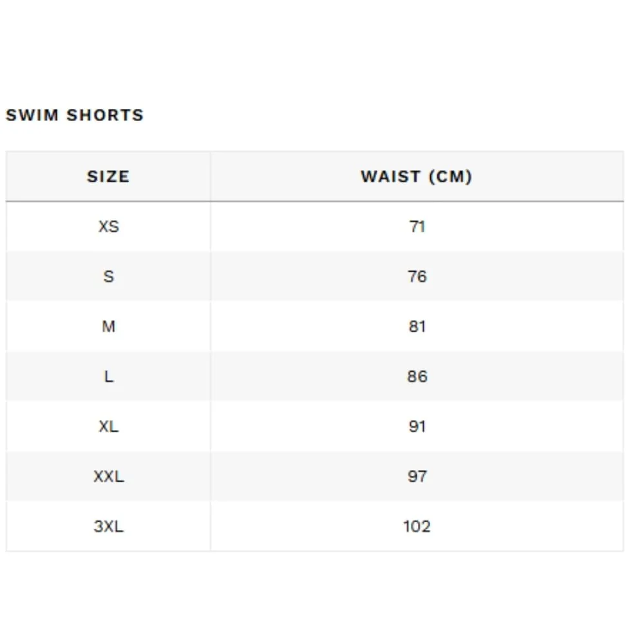The width and height of the screenshot is (644, 644).
Task: Select waist value 86
Action: (x=417, y=376)
